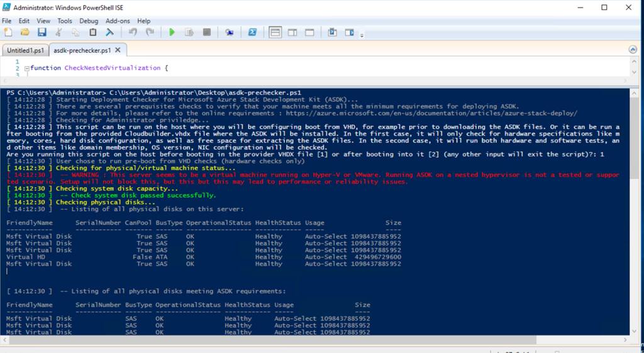The image size is (644, 353).
Task: Click the 429496729600 size value
Action: tap(378, 257)
